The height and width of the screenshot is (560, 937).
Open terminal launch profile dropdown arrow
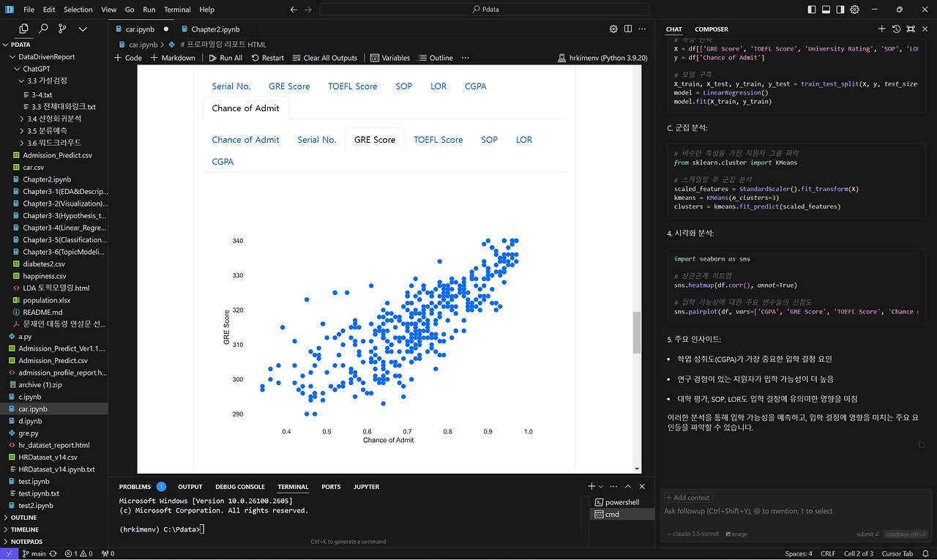601,487
